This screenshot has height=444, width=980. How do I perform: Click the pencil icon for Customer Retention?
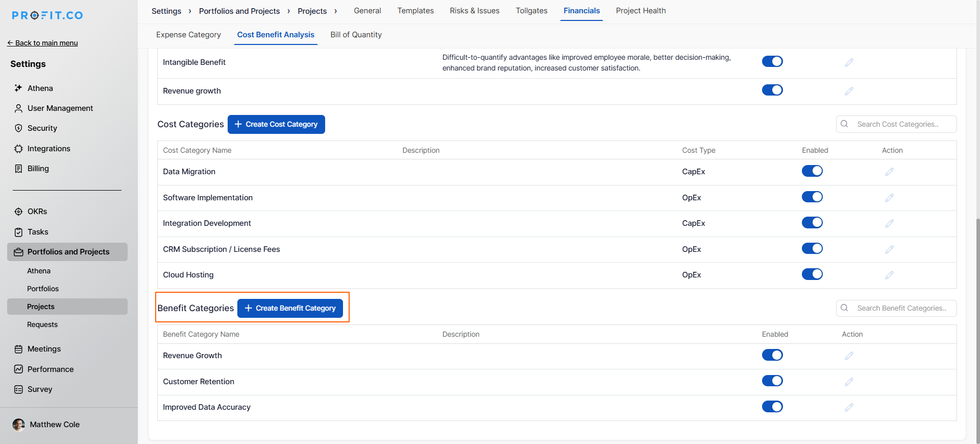tap(849, 382)
